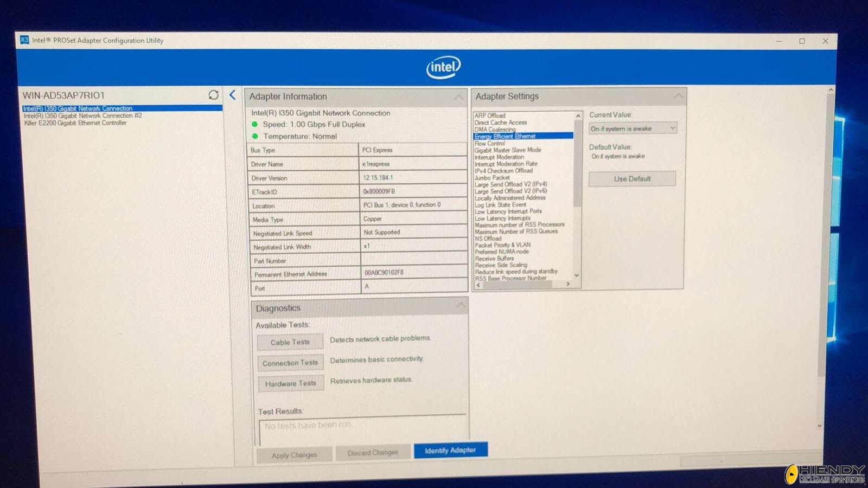This screenshot has height=488, width=868.
Task: Start Hardware Tests
Action: (x=291, y=383)
